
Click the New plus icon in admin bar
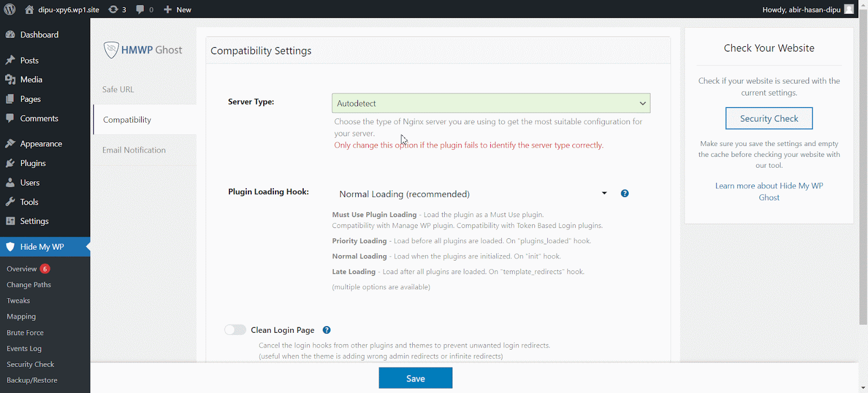(168, 10)
